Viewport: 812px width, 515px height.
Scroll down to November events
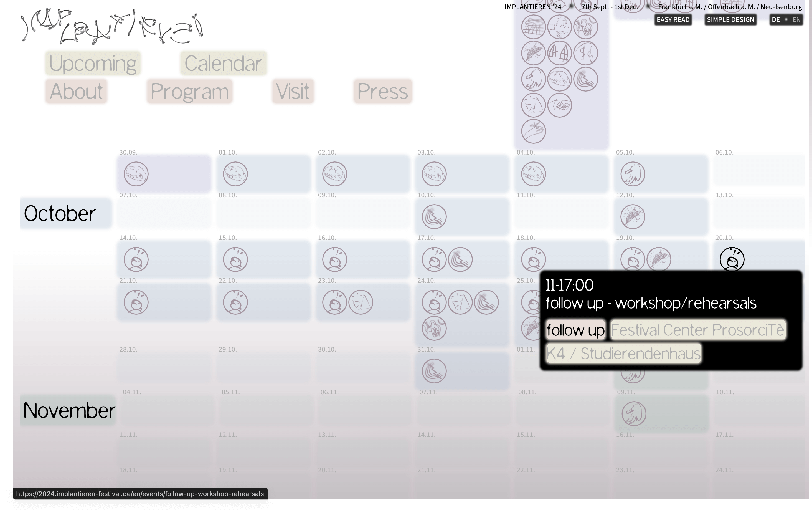tap(69, 410)
